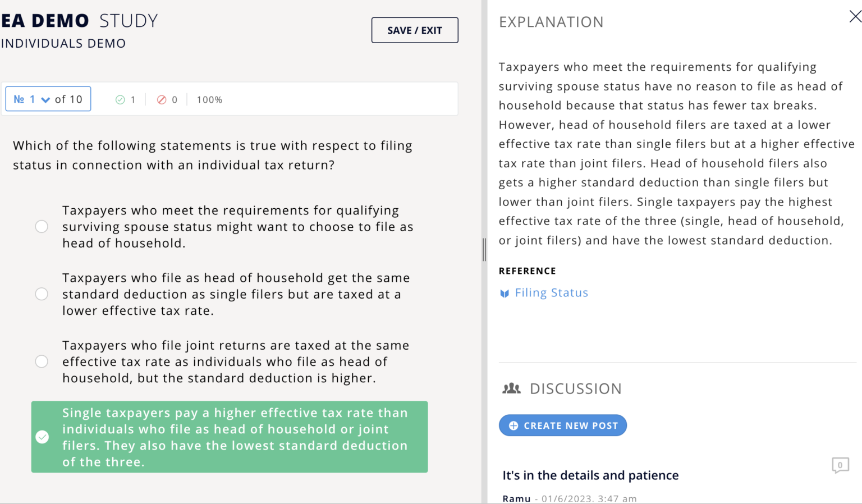
Task: Click the author name Ramu
Action: (516, 497)
